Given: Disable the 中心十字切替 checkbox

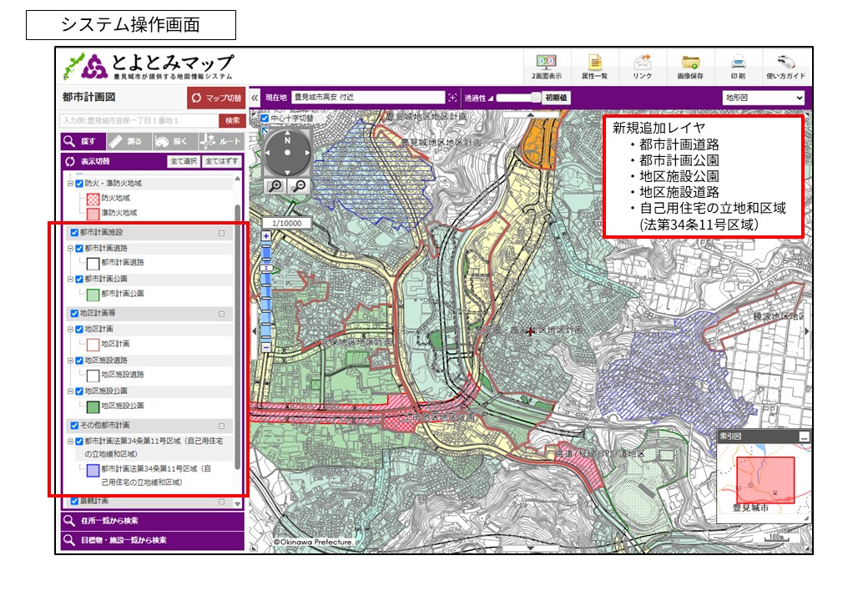Looking at the screenshot, I should [x=265, y=119].
